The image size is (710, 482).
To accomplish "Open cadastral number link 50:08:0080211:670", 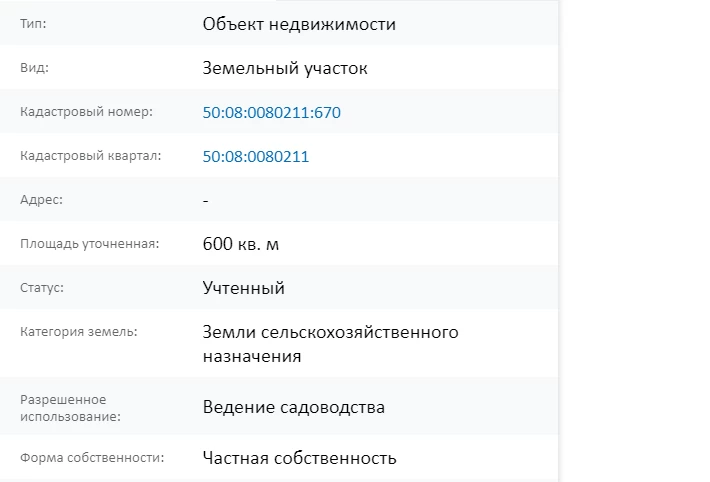I will (x=271, y=113).
